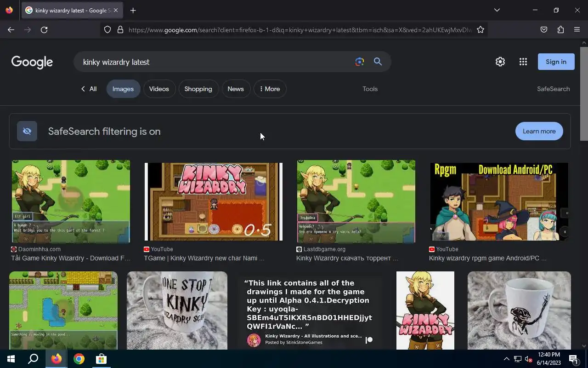Screen dimensions: 588x368
Task: Click the magnifier search button
Action: tap(378, 62)
